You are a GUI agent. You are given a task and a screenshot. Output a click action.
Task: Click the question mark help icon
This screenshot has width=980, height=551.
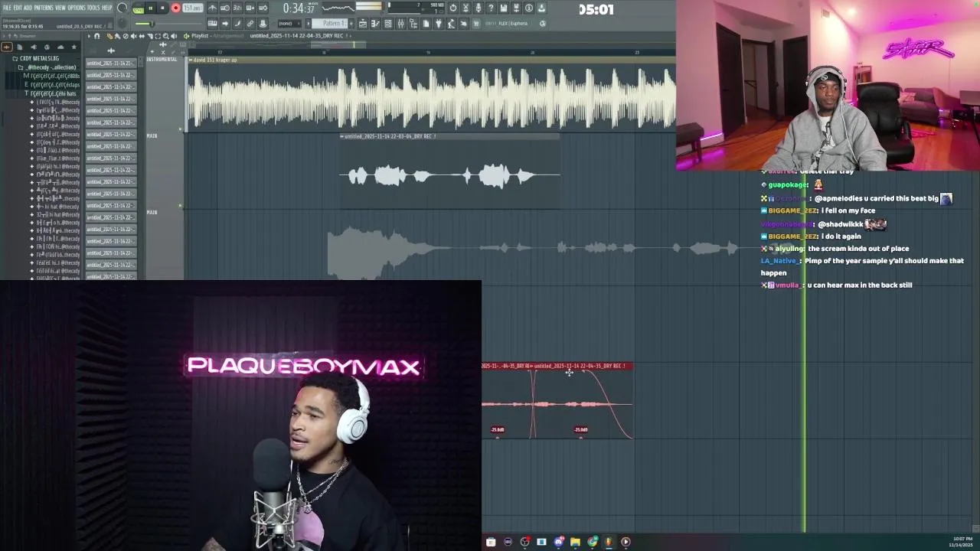click(491, 8)
